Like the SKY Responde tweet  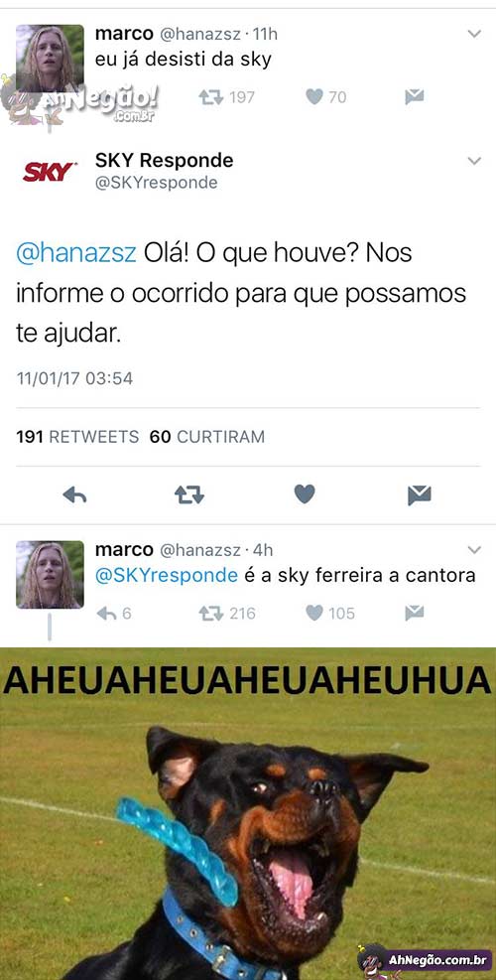[x=305, y=494]
